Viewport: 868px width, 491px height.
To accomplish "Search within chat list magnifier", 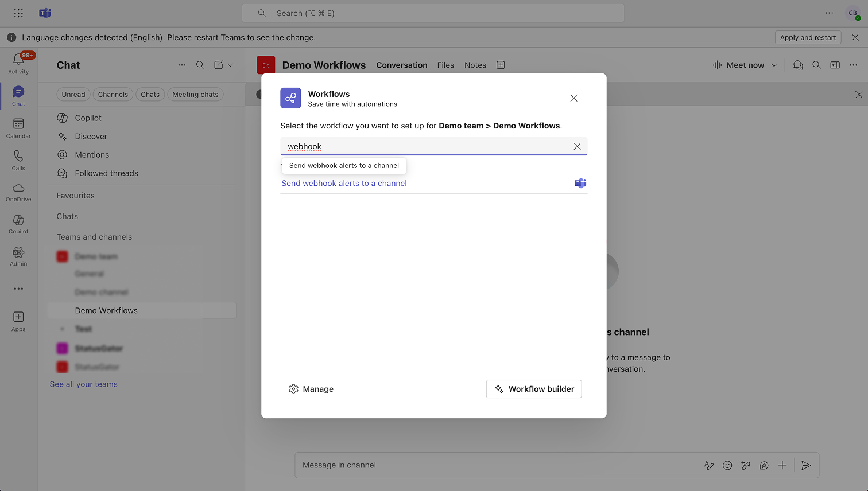I will click(x=200, y=65).
